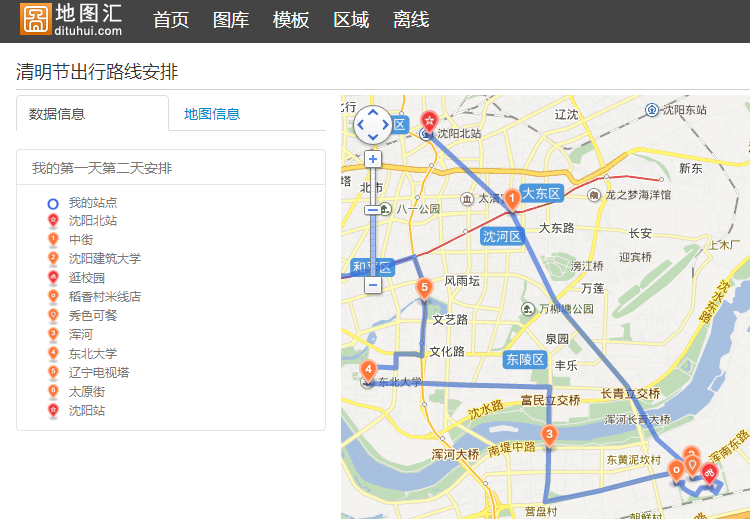
Task: Open 首页 in the top navigation
Action: pos(170,20)
